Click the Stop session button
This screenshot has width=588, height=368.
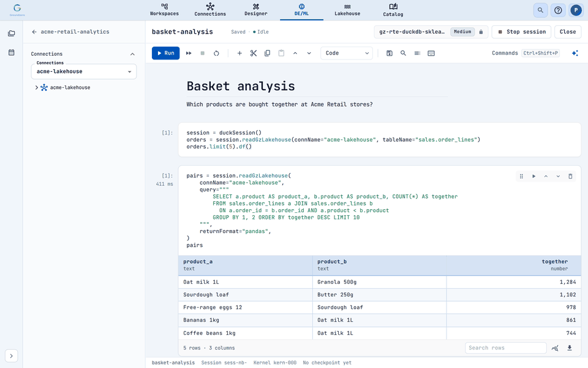(x=522, y=32)
